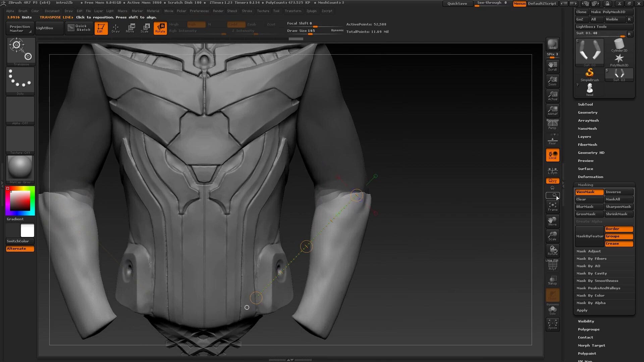
Task: Expand the Polygroups section
Action: click(589, 329)
